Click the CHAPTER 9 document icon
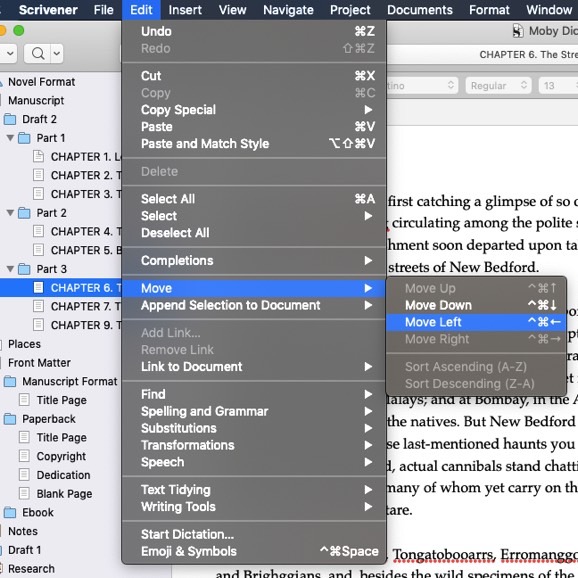This screenshot has height=578, width=578. pyautogui.click(x=38, y=325)
